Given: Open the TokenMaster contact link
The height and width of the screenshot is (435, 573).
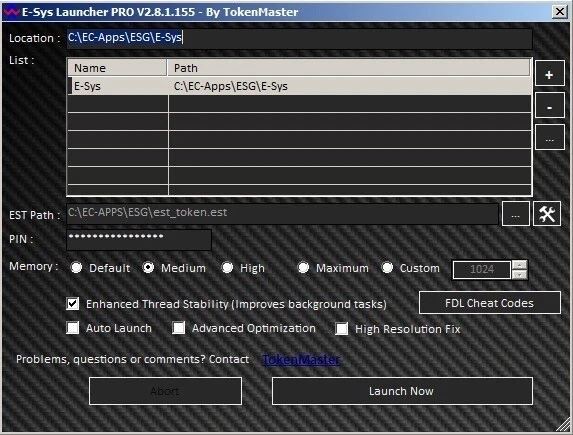Looking at the screenshot, I should [301, 359].
